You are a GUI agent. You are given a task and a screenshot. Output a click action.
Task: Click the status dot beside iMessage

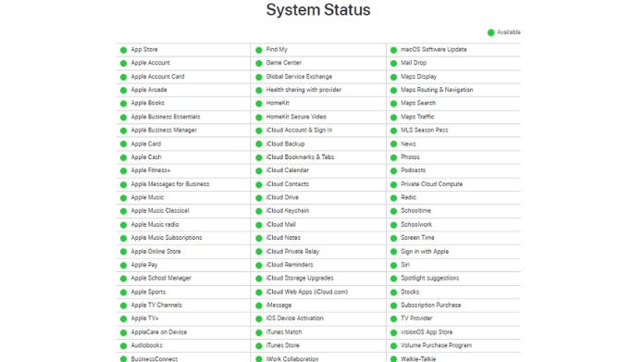point(259,306)
